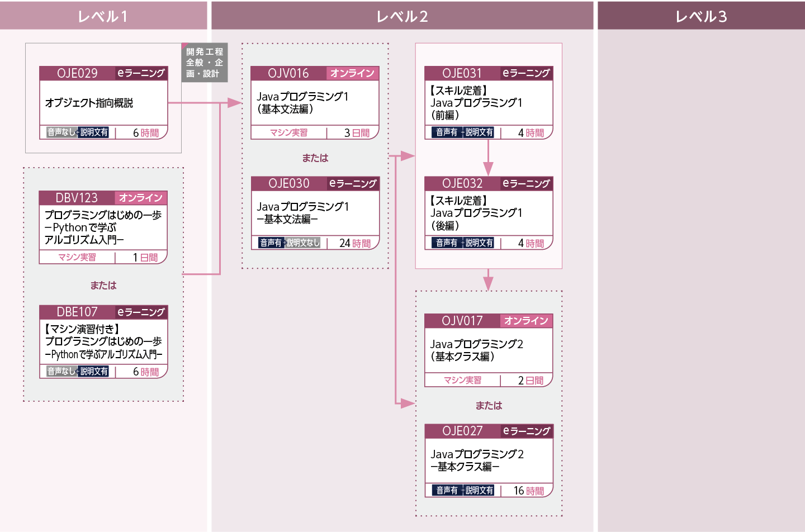Click the 音声有 badge in the OJE030 card
The height and width of the screenshot is (532, 805).
(x=271, y=243)
